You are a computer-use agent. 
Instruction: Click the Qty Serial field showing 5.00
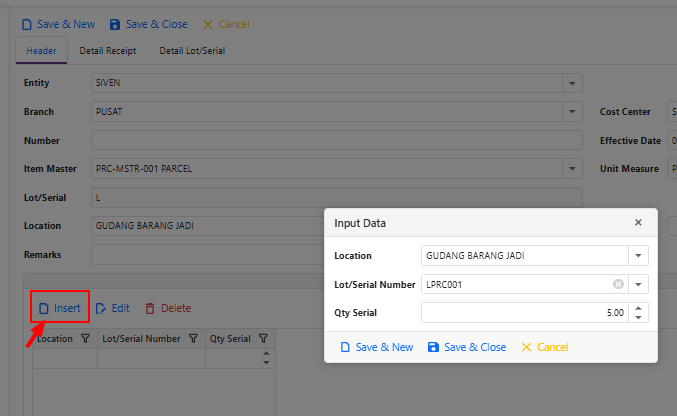pos(525,313)
